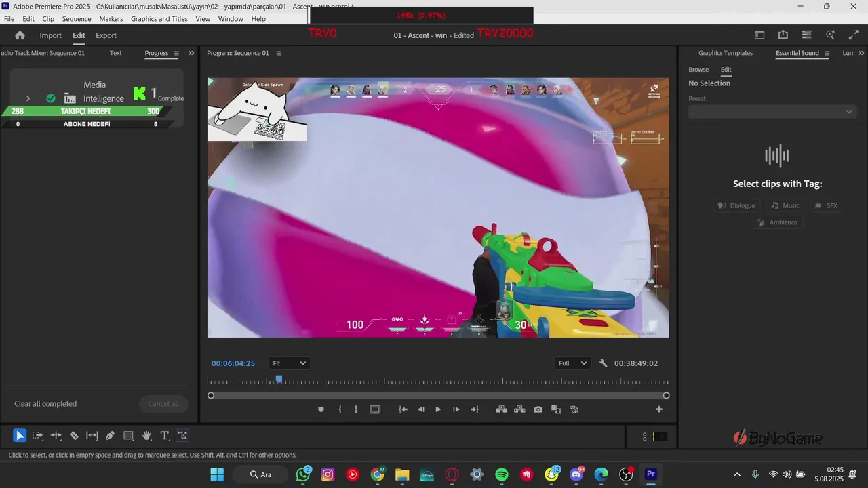The width and height of the screenshot is (868, 488).
Task: Open the Progress panel menu
Action: 177,53
